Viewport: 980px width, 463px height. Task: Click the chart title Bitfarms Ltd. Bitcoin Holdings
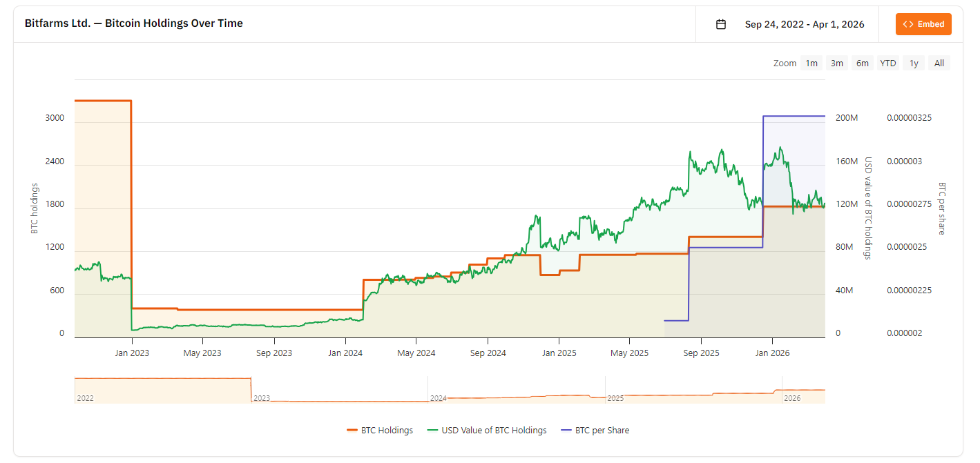(x=134, y=23)
